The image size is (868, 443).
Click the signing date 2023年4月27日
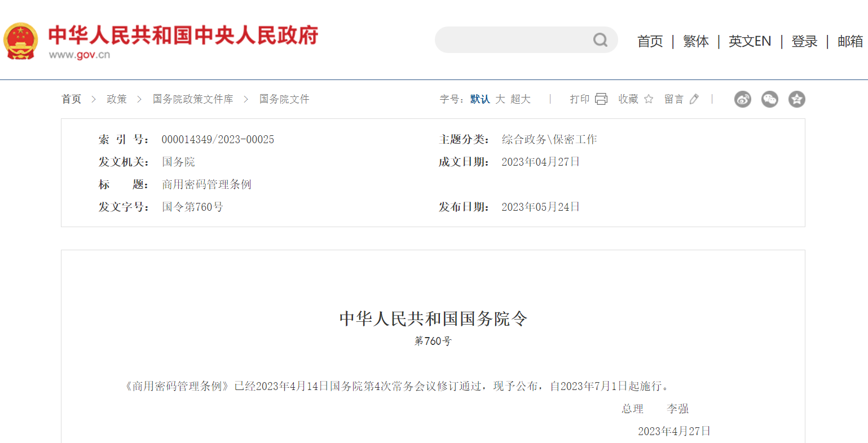tap(675, 432)
